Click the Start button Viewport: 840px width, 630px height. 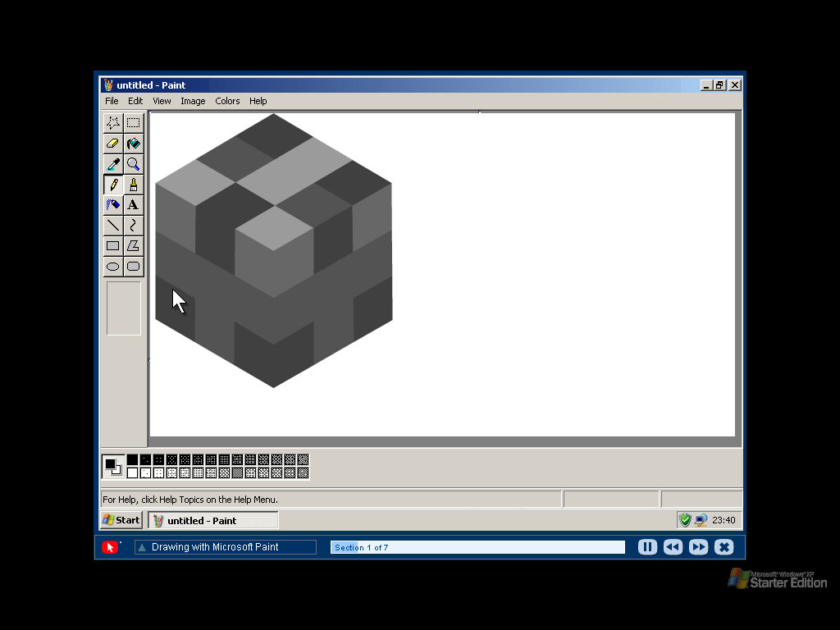121,520
